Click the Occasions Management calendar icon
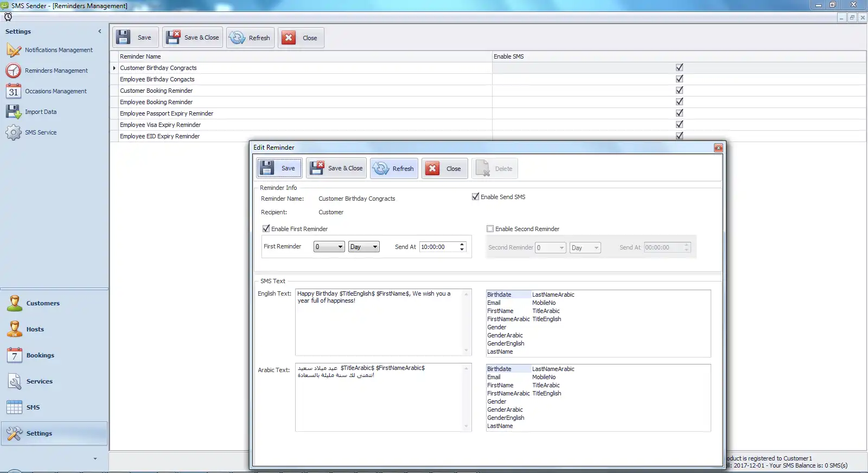 [x=14, y=91]
